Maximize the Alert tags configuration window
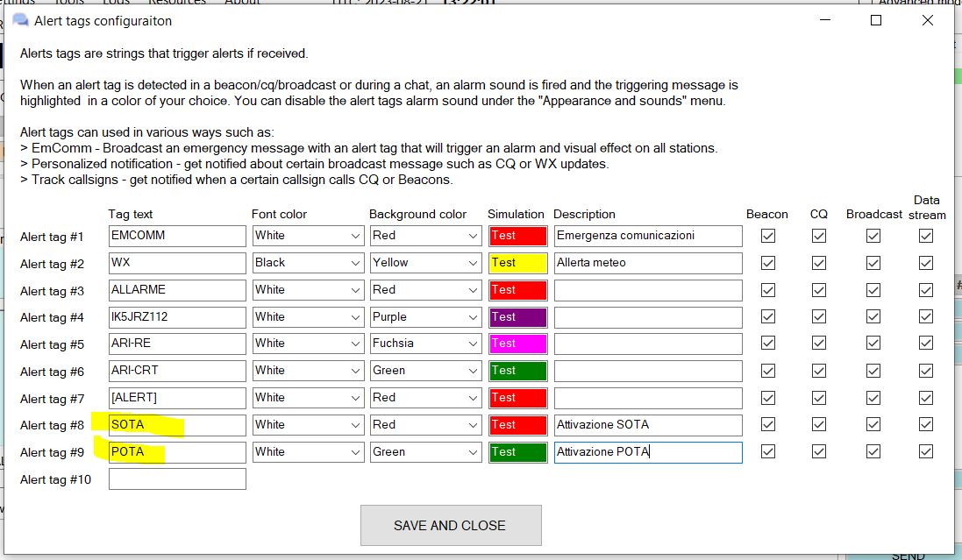Viewport: 962px width, 560px height. point(876,21)
